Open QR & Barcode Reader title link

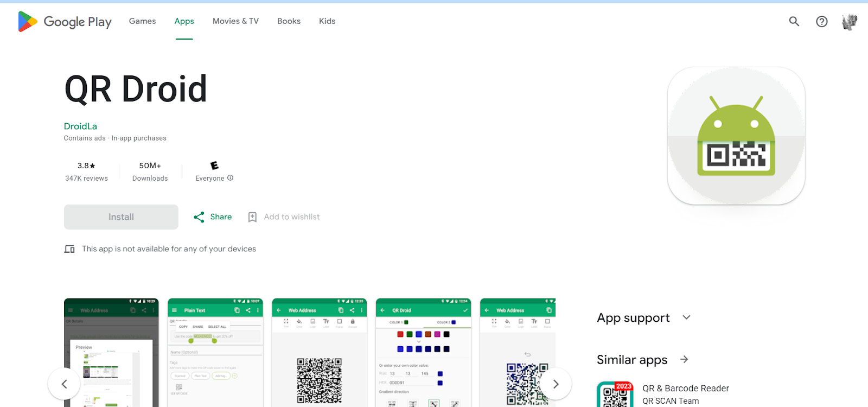686,389
